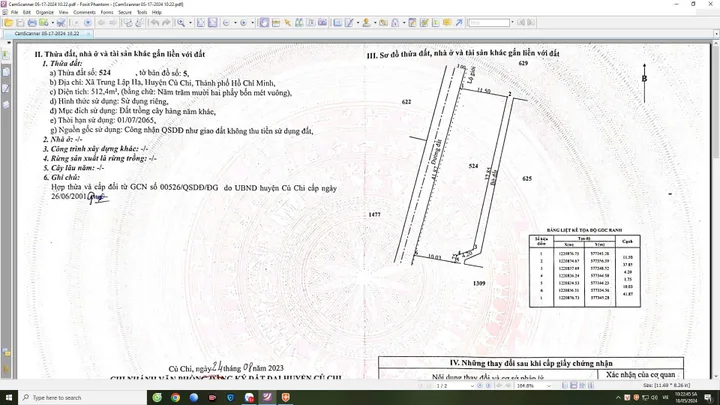Click single page layout icon in status bar
The height and width of the screenshot is (405, 720).
[565, 386]
